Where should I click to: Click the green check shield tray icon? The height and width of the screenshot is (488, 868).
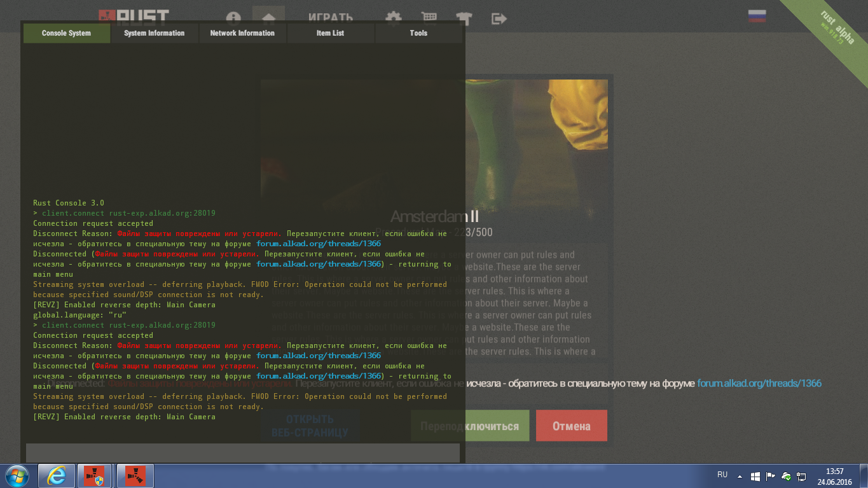click(x=787, y=476)
